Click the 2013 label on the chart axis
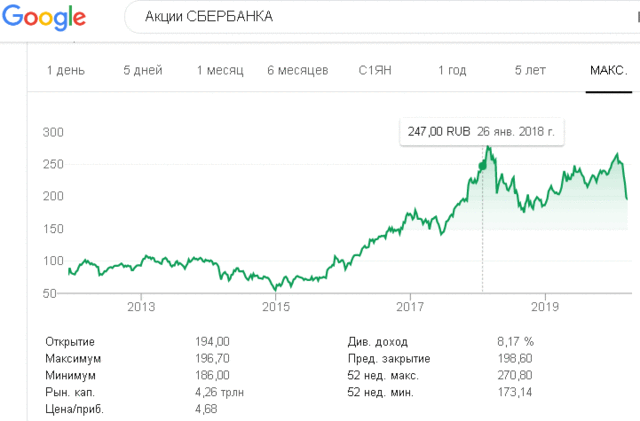This screenshot has width=640, height=421. [141, 305]
